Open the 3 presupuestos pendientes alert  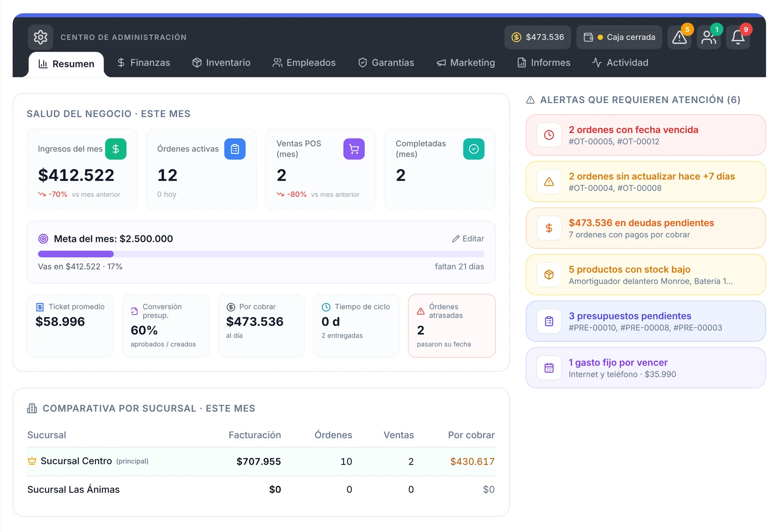tap(646, 321)
